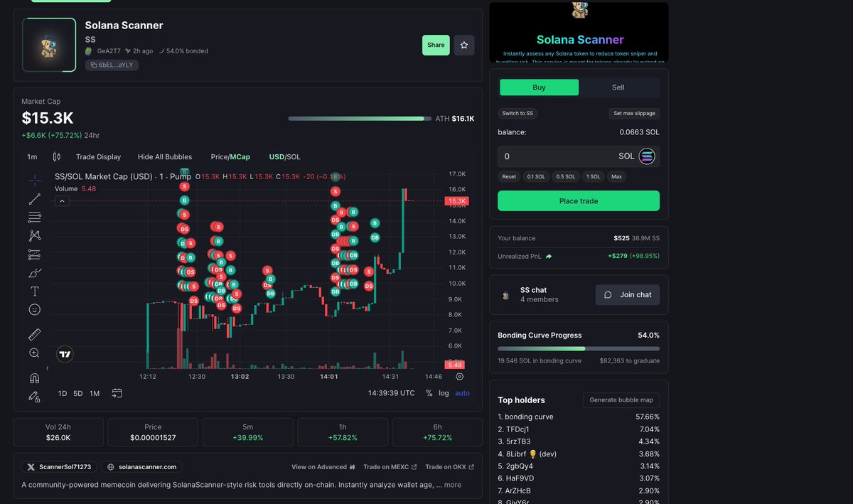Switch chart currency between USD and SOL

tap(284, 156)
